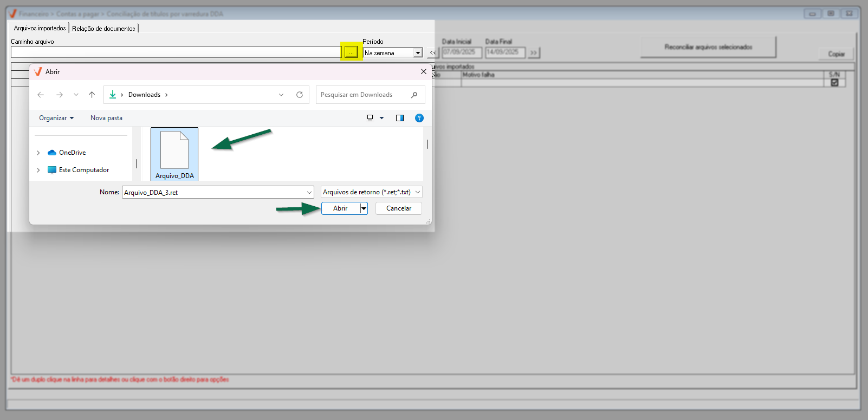Click the S/N column header
The width and height of the screenshot is (868, 420).
click(834, 75)
